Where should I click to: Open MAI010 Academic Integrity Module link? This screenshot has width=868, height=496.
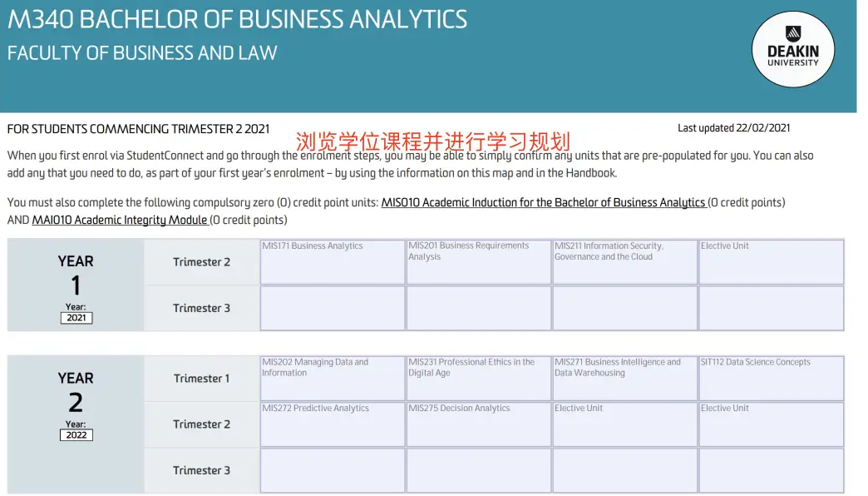point(120,220)
